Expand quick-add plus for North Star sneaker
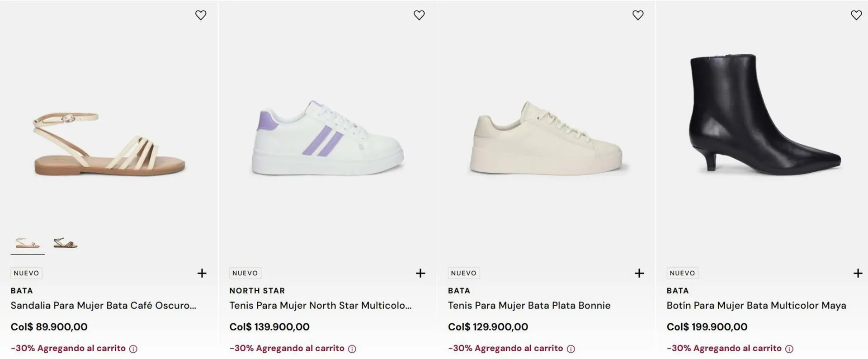The width and height of the screenshot is (868, 359). pos(420,273)
